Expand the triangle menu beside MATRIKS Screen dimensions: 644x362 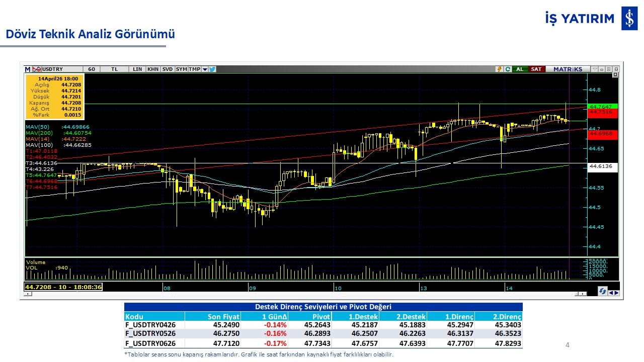(x=595, y=69)
